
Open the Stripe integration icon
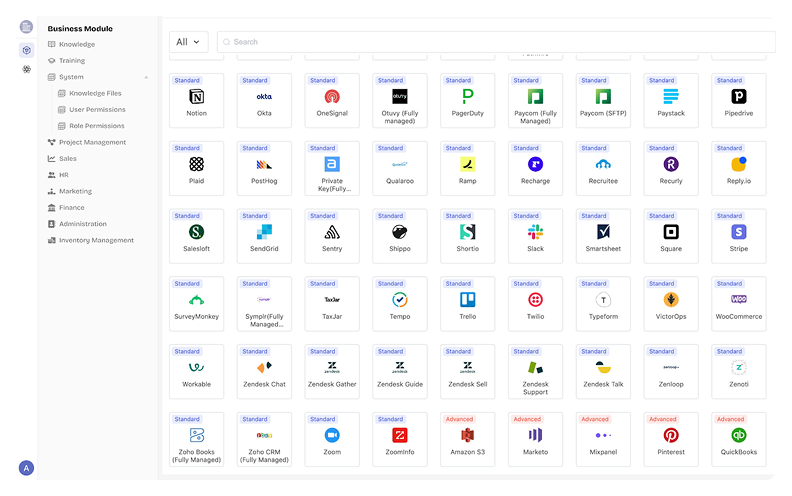(x=738, y=232)
